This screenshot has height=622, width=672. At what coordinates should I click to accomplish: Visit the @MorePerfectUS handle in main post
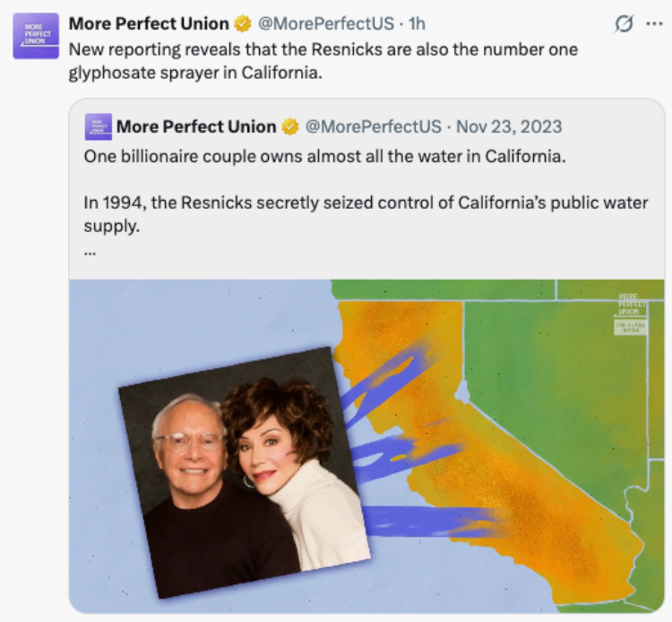click(326, 23)
